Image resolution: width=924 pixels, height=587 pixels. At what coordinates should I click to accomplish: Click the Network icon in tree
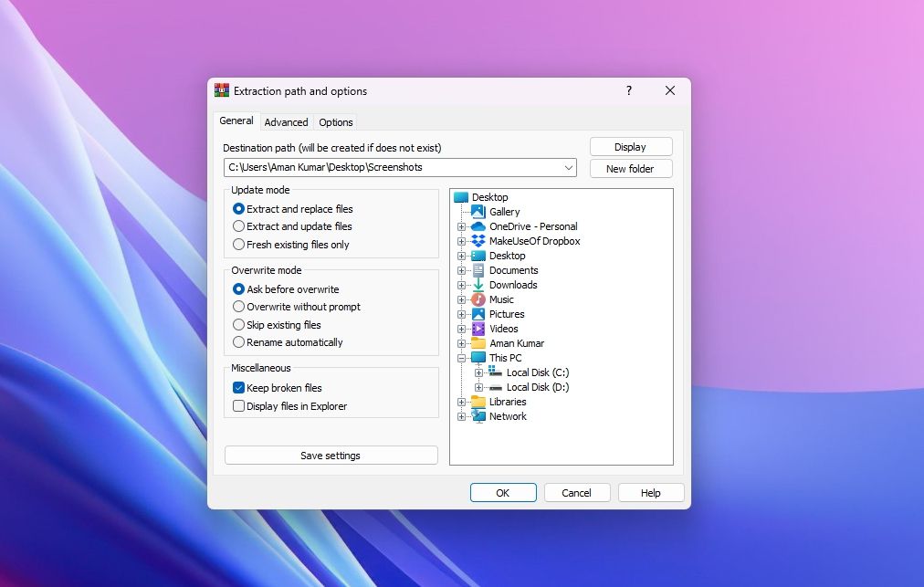(x=478, y=416)
